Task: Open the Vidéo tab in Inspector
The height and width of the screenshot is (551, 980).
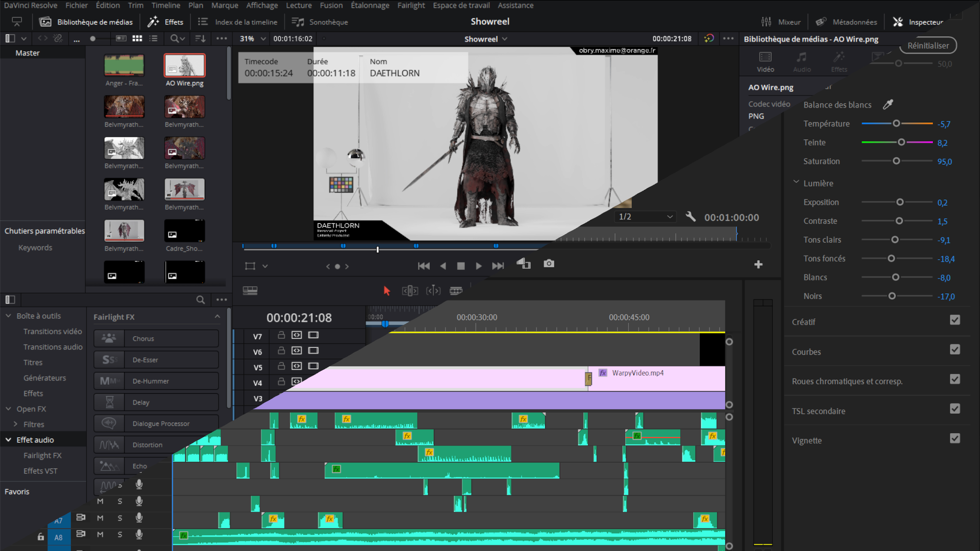Action: tap(765, 62)
